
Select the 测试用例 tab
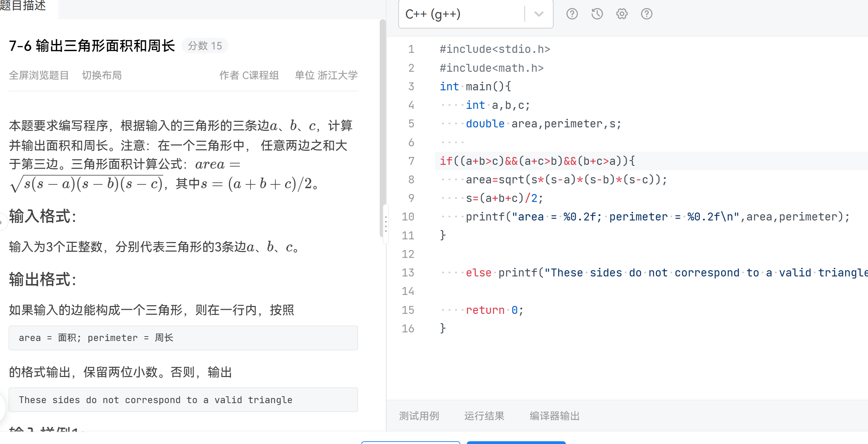pos(419,415)
